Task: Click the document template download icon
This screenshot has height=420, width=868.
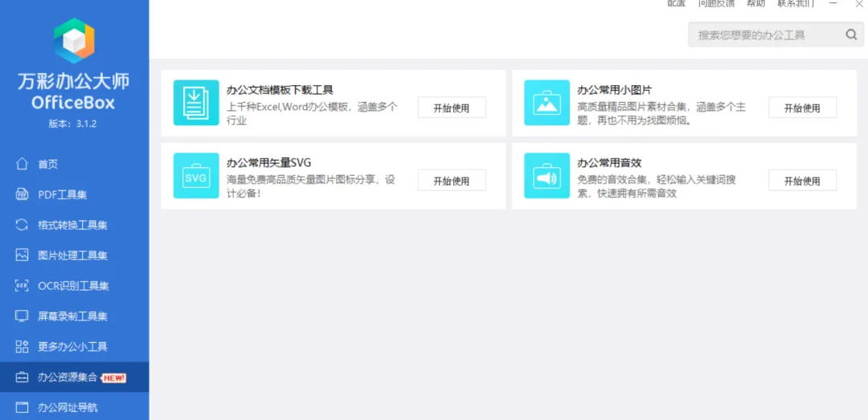Action: pos(196,102)
